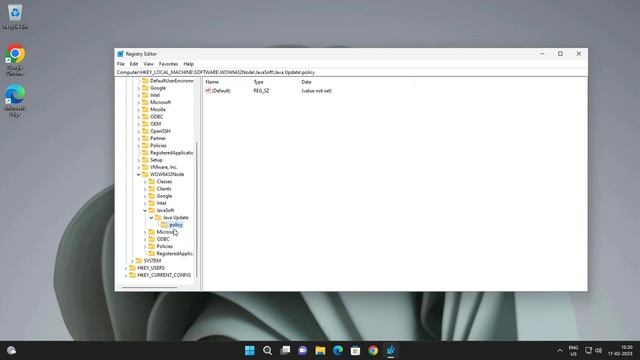
Task: Select the (value not set) data cell
Action: (316, 91)
